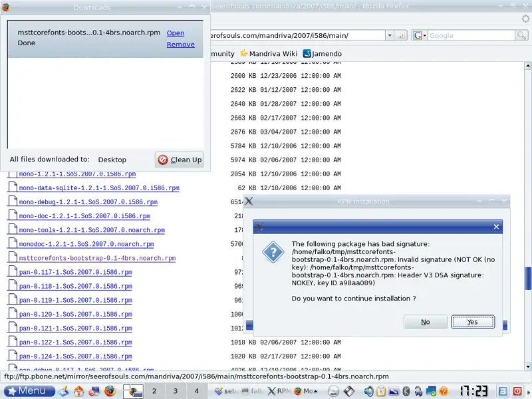Open the Mandriva Wiki bookmark
This screenshot has height=399, width=532.
click(x=269, y=54)
